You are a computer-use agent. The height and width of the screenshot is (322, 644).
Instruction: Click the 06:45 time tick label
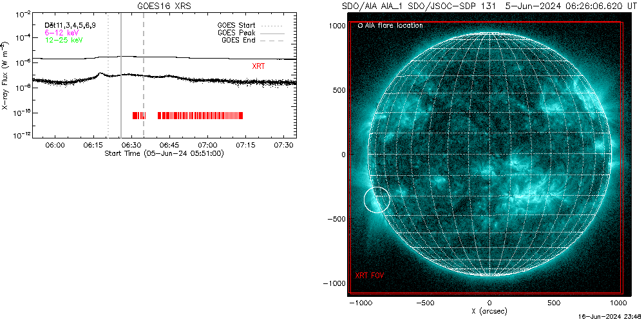pos(169,145)
